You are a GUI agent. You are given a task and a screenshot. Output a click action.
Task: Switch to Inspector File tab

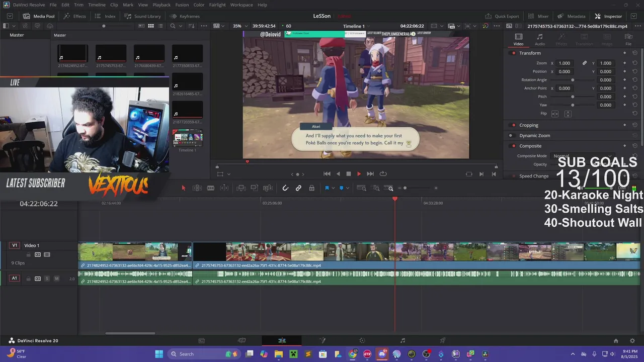click(x=628, y=40)
